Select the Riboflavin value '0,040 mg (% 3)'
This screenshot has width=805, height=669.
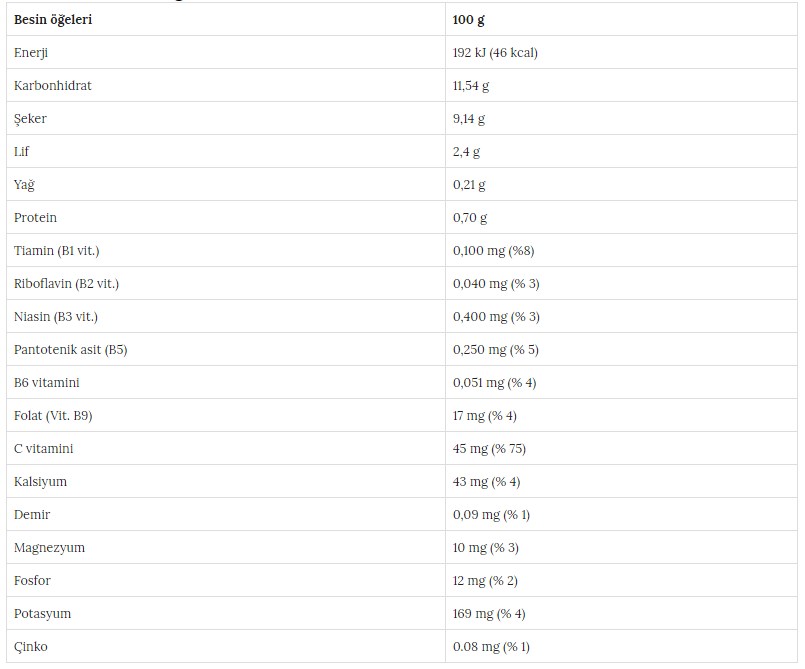click(496, 284)
